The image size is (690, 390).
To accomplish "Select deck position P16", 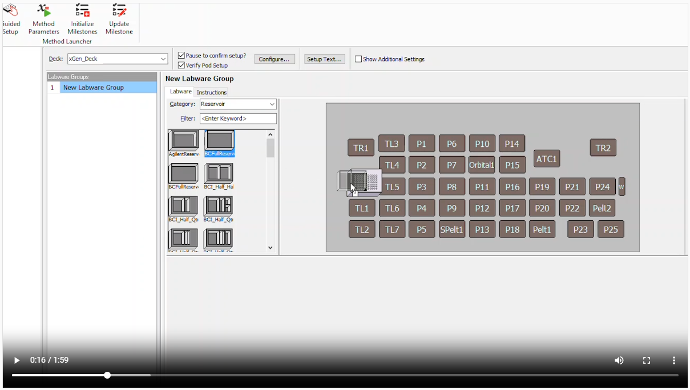I will coord(512,187).
